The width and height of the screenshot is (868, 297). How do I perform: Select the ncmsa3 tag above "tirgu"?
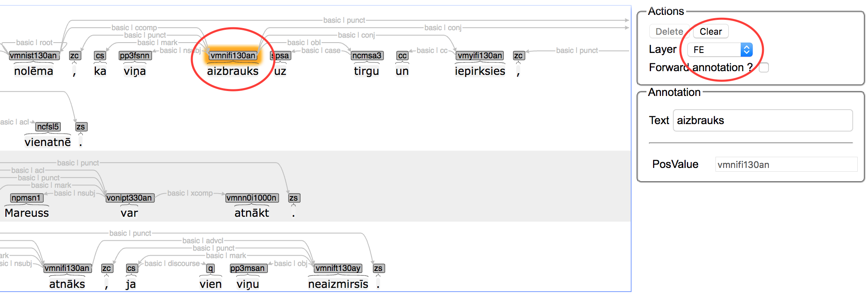click(x=367, y=55)
